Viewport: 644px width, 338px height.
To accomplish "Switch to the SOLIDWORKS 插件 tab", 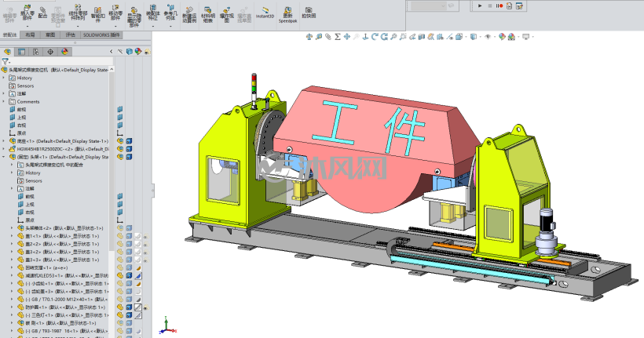I will point(101,35).
